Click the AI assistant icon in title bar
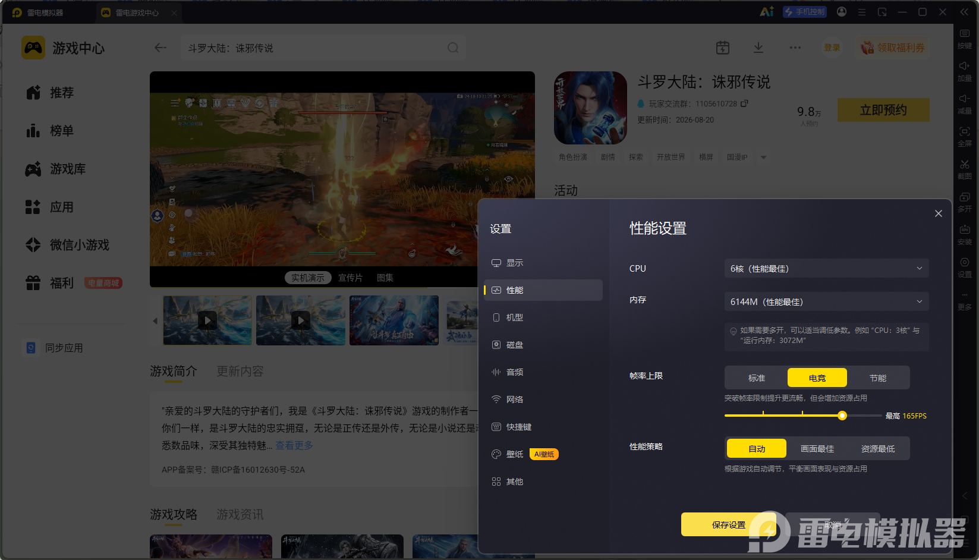The width and height of the screenshot is (979, 560). click(x=767, y=12)
